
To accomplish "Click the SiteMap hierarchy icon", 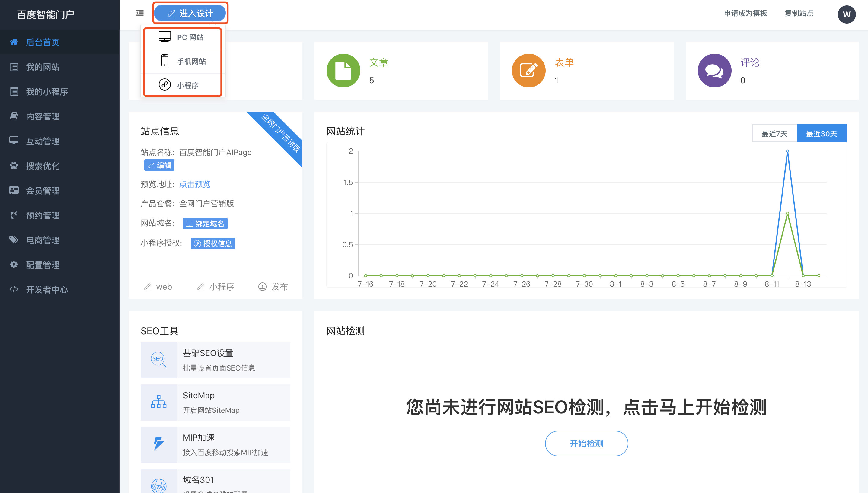I will click(x=158, y=402).
